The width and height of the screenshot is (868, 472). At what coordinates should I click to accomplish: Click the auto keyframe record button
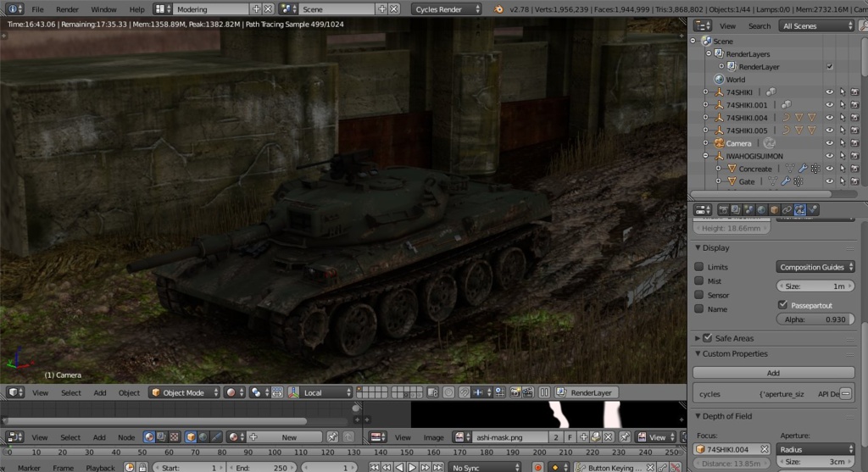[537, 468]
